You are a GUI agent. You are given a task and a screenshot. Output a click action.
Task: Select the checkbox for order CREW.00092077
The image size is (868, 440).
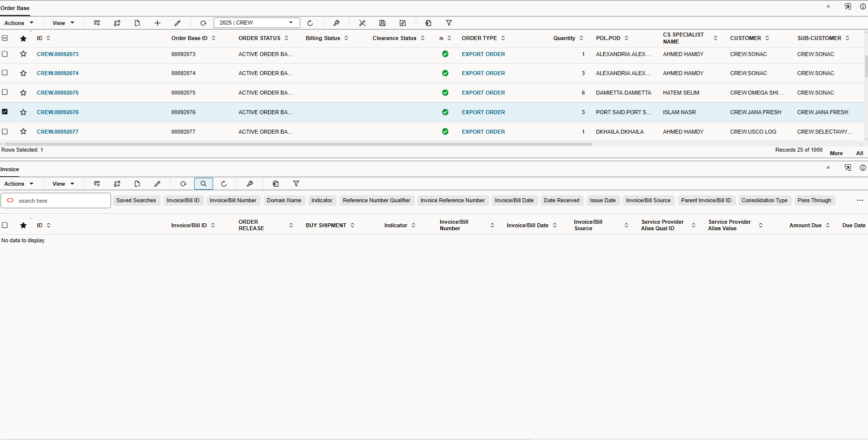pos(5,131)
